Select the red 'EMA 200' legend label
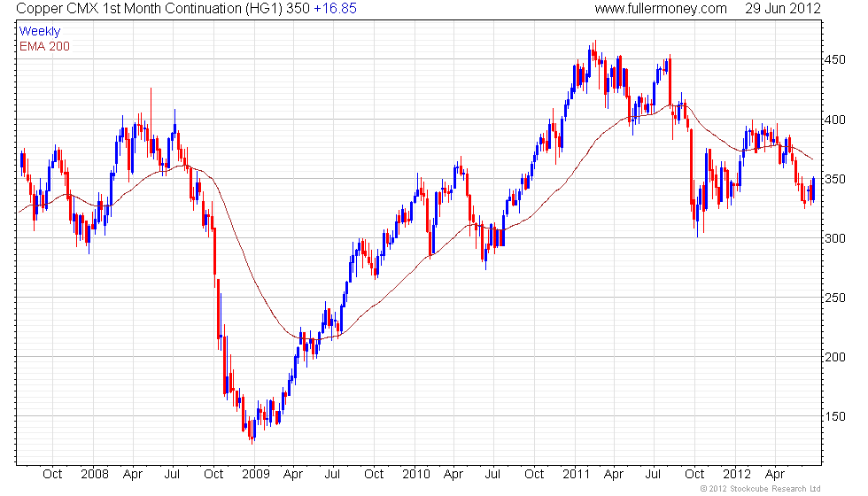The height and width of the screenshot is (496, 868). point(45,46)
